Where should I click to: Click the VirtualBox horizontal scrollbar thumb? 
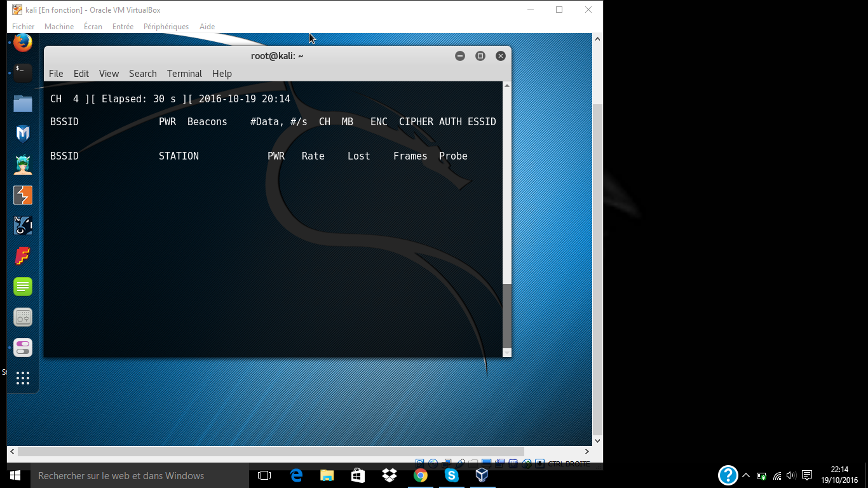point(271,451)
